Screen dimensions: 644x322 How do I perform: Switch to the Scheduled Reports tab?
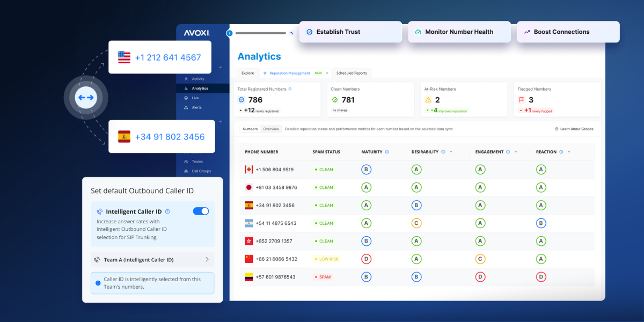[352, 73]
